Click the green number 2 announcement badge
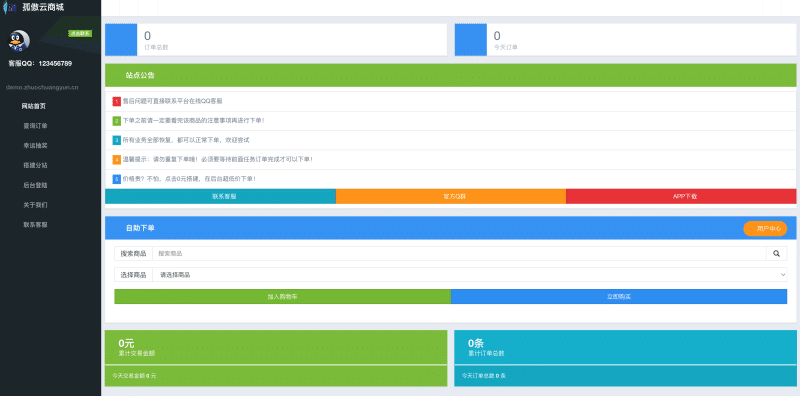The image size is (800, 396). [117, 121]
